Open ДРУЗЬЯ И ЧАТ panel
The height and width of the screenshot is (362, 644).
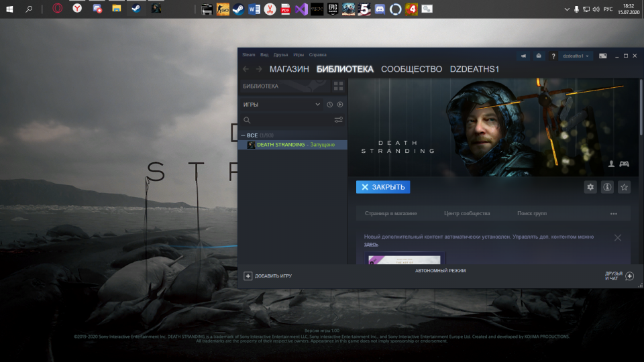click(x=619, y=276)
